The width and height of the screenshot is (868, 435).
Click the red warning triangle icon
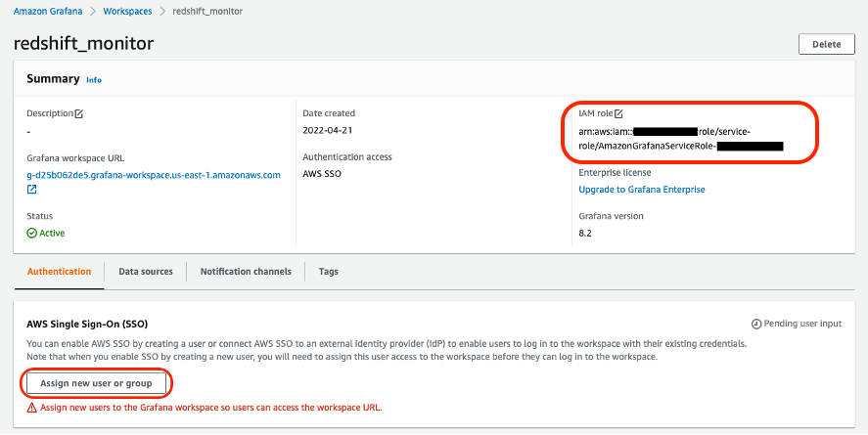(x=32, y=408)
